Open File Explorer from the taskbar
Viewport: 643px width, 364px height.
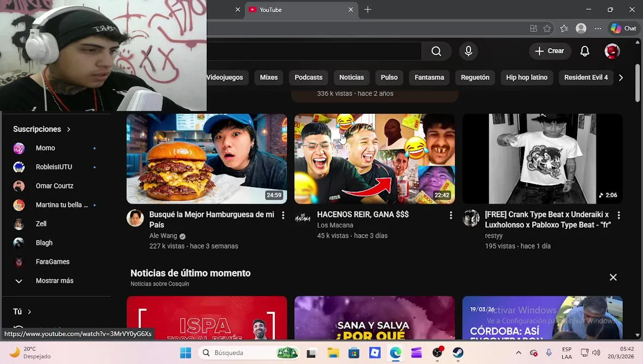click(333, 353)
